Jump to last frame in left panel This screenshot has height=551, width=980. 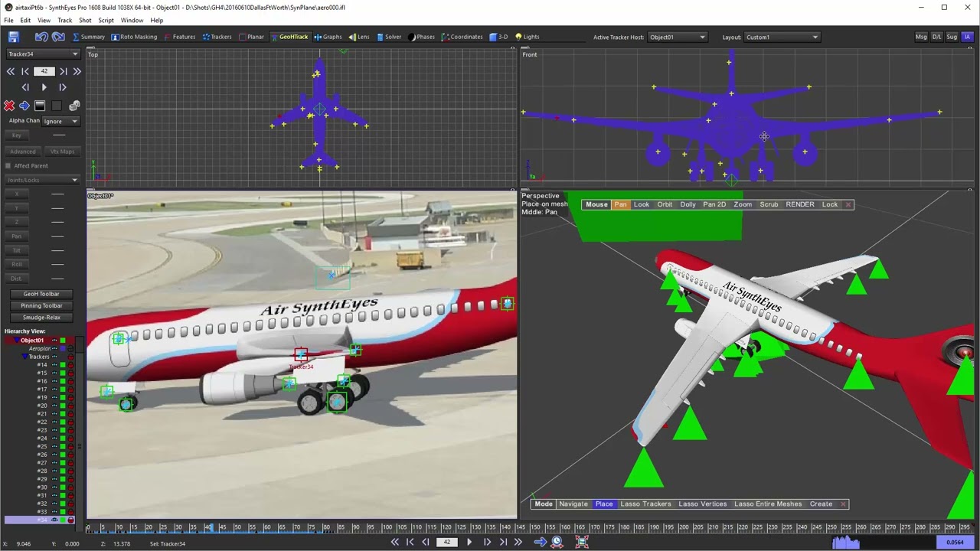pyautogui.click(x=77, y=71)
